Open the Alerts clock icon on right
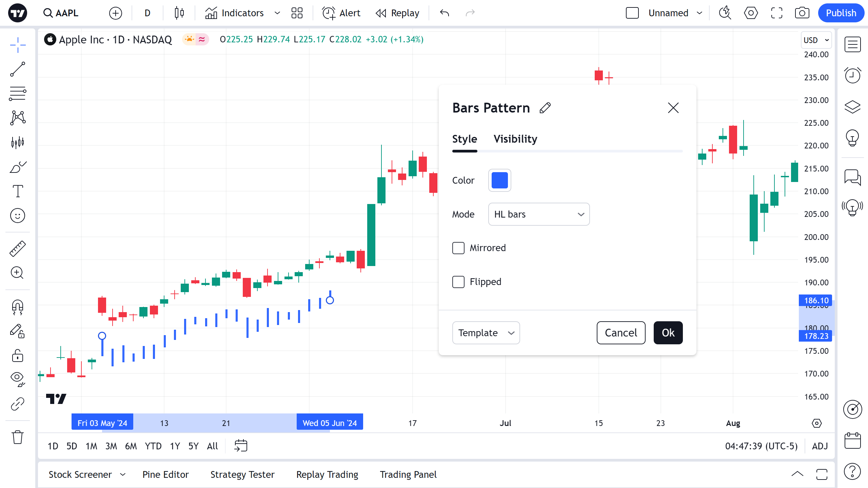Viewport: 868px width, 488px height. pos(852,75)
